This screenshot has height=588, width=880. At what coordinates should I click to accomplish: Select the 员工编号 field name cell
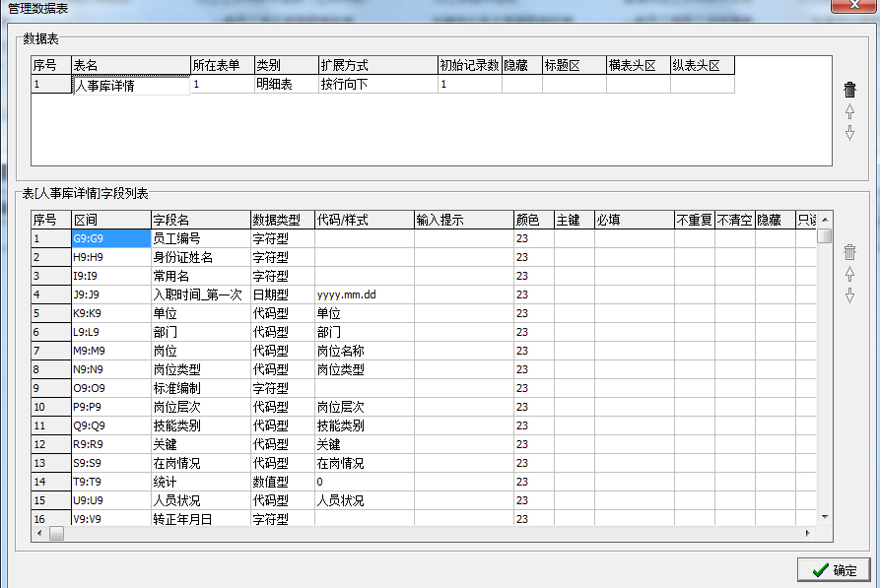pyautogui.click(x=201, y=238)
